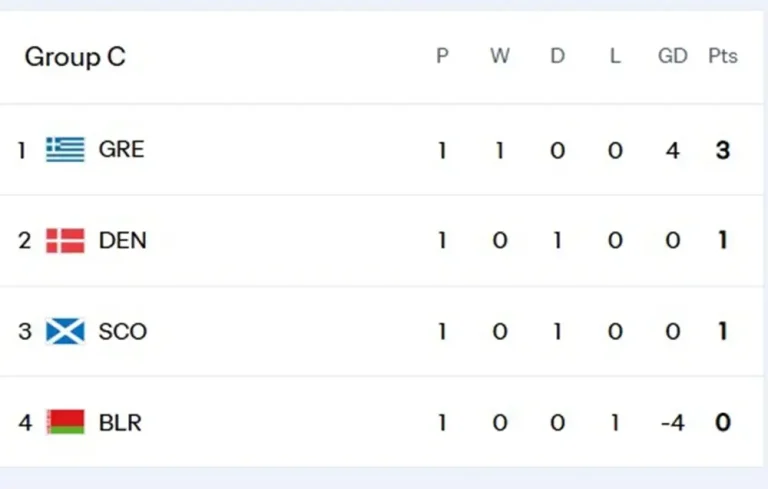768x489 pixels.
Task: Click the P column header
Action: point(442,57)
